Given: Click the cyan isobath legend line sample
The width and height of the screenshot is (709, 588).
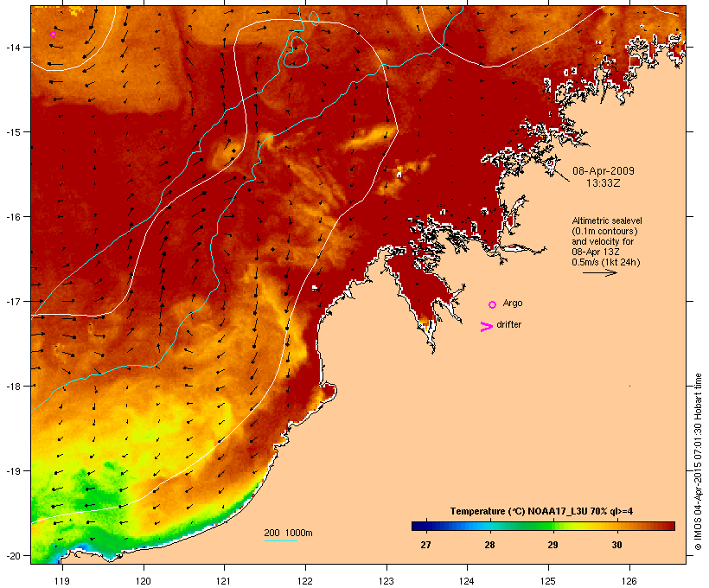Looking at the screenshot, I should click(280, 540).
